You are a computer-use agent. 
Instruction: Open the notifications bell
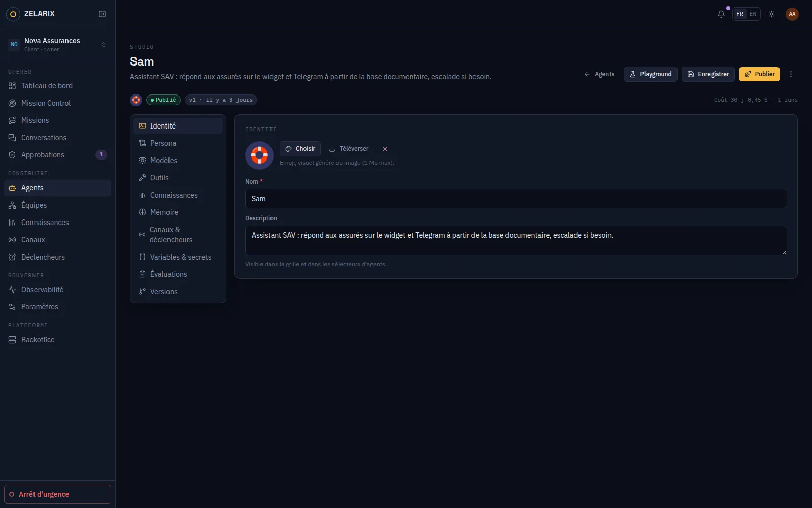point(721,14)
